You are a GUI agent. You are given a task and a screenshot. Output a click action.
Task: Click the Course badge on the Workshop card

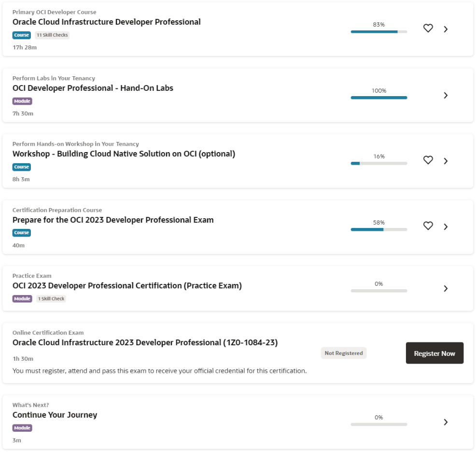click(x=21, y=167)
